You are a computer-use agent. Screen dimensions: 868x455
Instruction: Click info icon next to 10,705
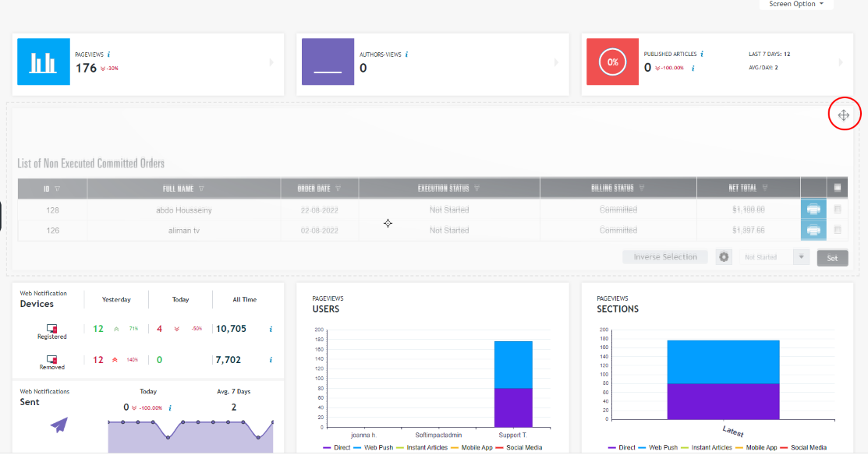coord(271,329)
